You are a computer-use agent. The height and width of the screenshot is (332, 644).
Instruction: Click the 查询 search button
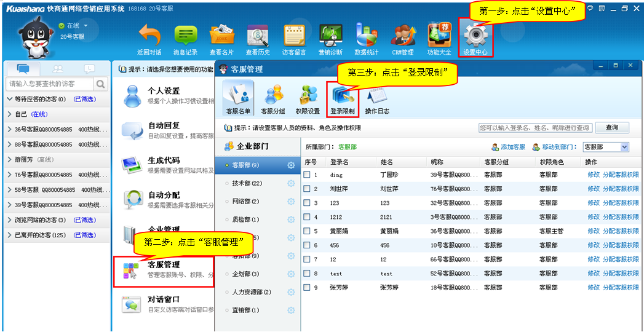coord(612,128)
